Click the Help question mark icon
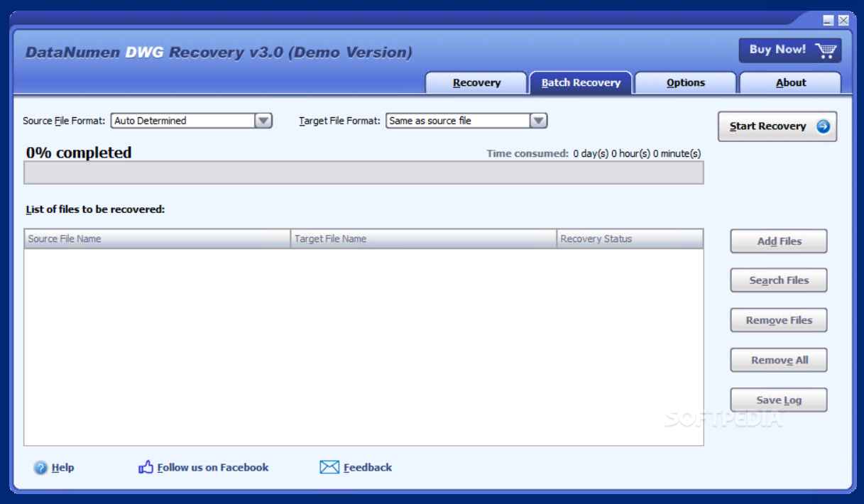864x504 pixels. (x=40, y=468)
